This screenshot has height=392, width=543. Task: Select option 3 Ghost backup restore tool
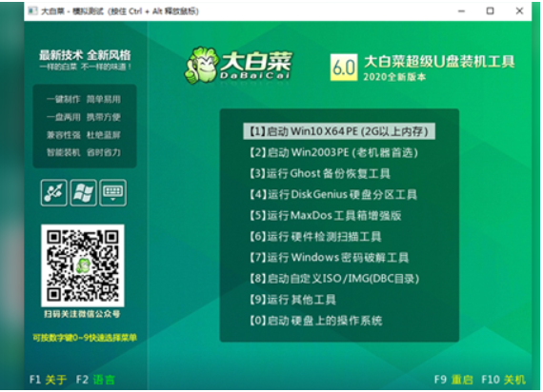click(320, 173)
